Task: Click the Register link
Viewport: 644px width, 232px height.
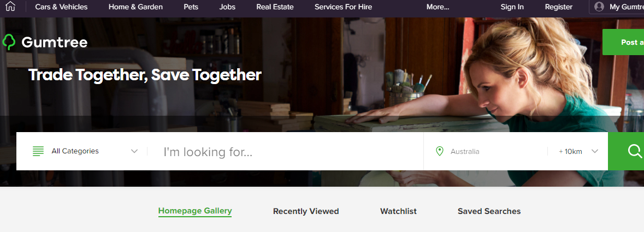Action: [559, 7]
